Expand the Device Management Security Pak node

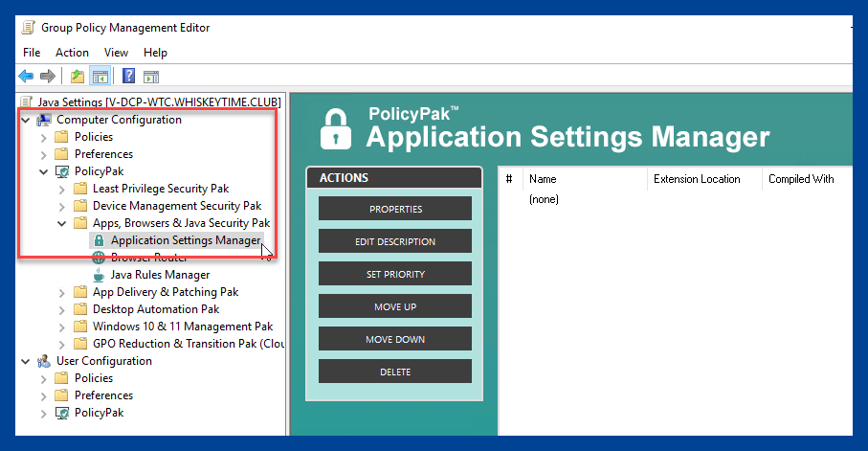62,207
